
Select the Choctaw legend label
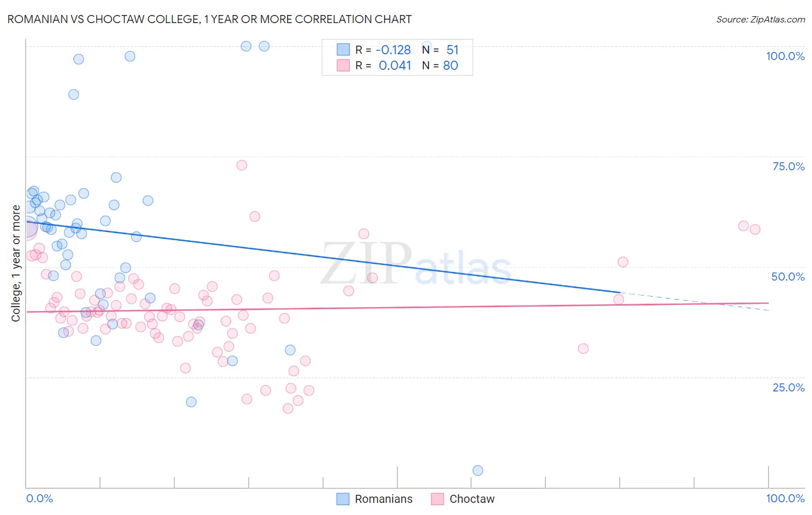tap(472, 499)
